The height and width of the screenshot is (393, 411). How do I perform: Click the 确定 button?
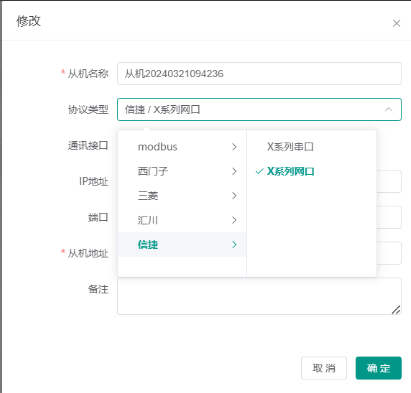pyautogui.click(x=379, y=368)
